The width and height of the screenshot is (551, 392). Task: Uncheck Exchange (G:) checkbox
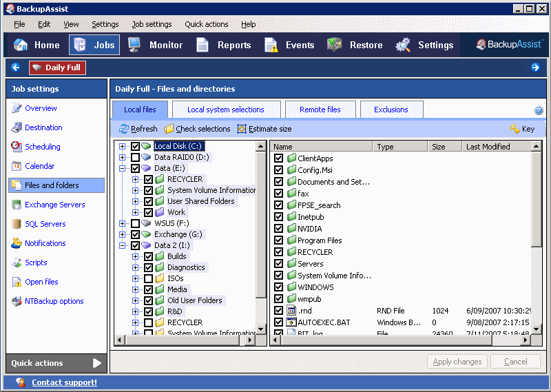pyautogui.click(x=135, y=234)
